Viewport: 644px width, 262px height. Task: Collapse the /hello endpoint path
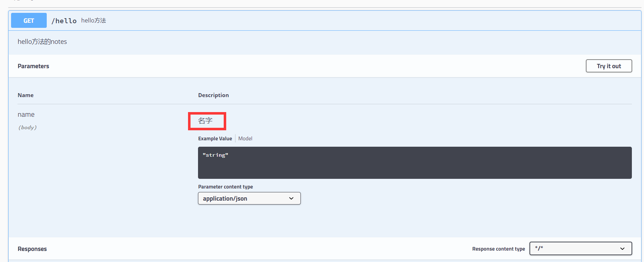64,21
